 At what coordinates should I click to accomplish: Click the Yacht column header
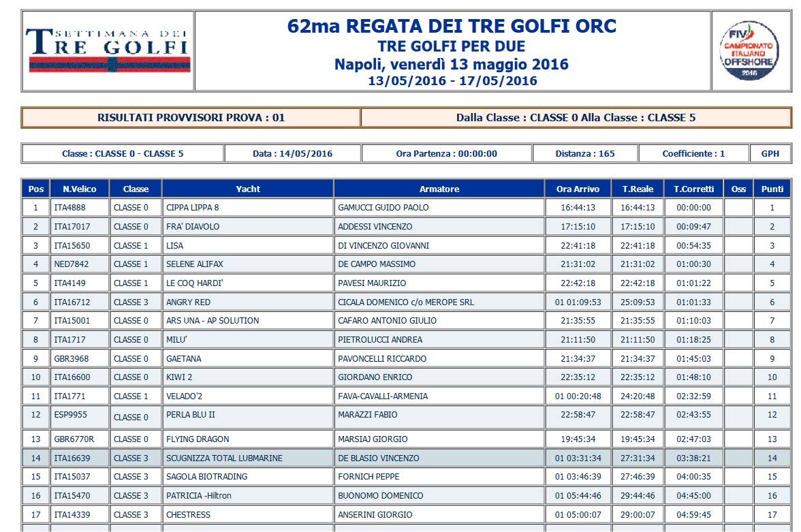tap(248, 189)
